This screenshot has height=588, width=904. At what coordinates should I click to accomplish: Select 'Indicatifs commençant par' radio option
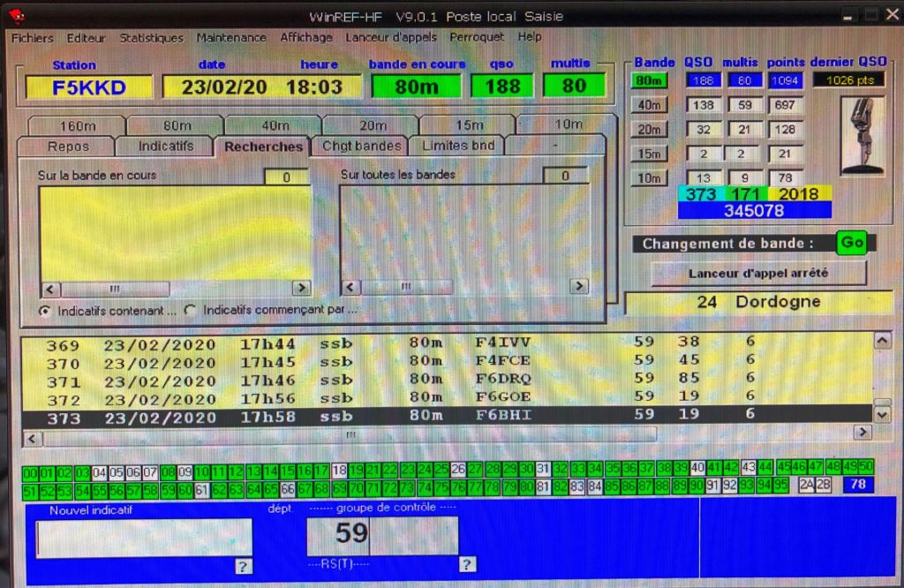click(x=190, y=311)
